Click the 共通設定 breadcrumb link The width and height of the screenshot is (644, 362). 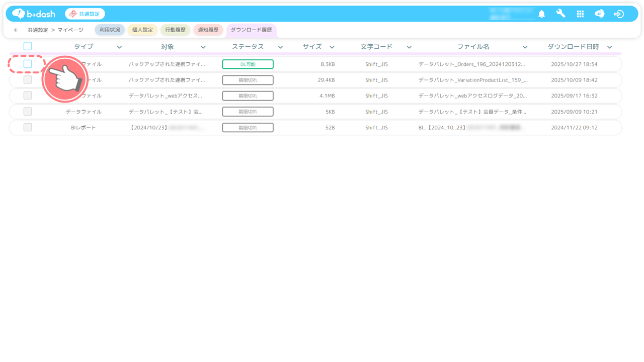tap(38, 30)
